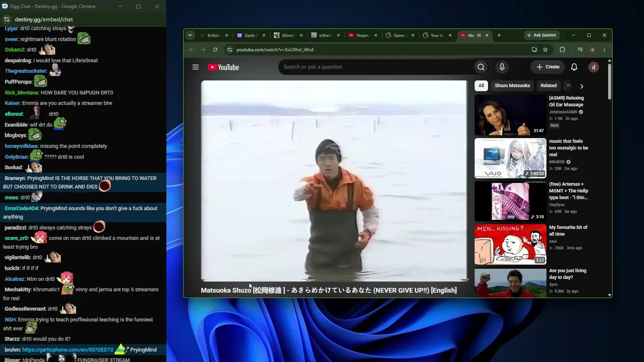
Task: Click username ErrorCode404 in chat
Action: (x=21, y=209)
